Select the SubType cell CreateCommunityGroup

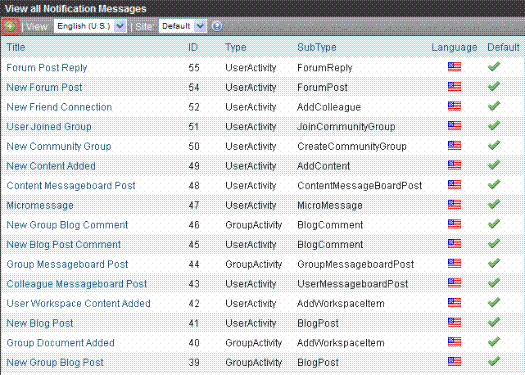(352, 146)
